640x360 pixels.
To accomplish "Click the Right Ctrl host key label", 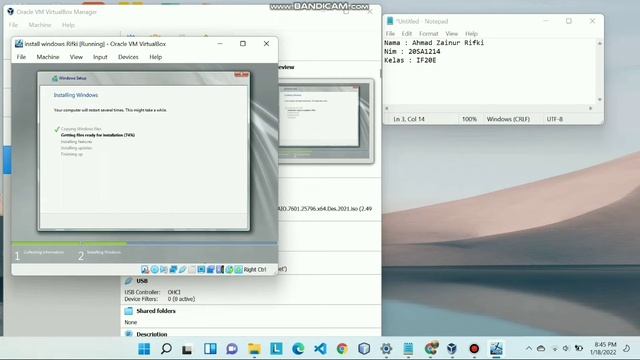I will (x=255, y=269).
